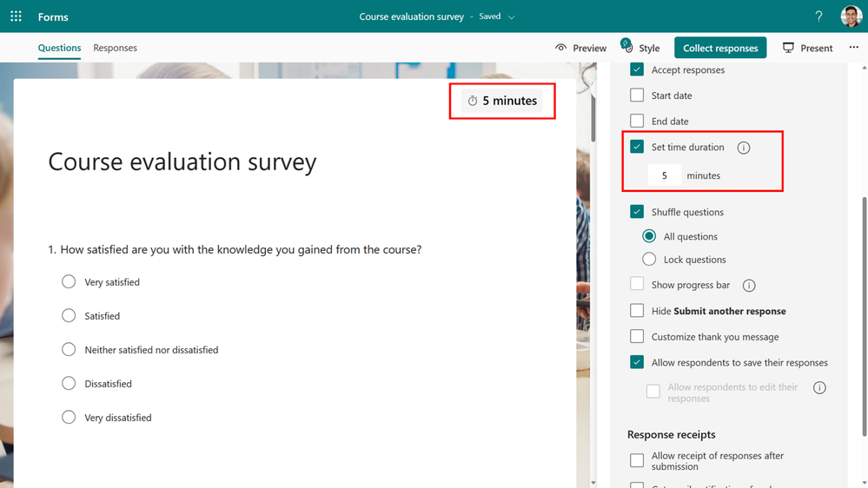Enable the Start date checkbox

(637, 96)
